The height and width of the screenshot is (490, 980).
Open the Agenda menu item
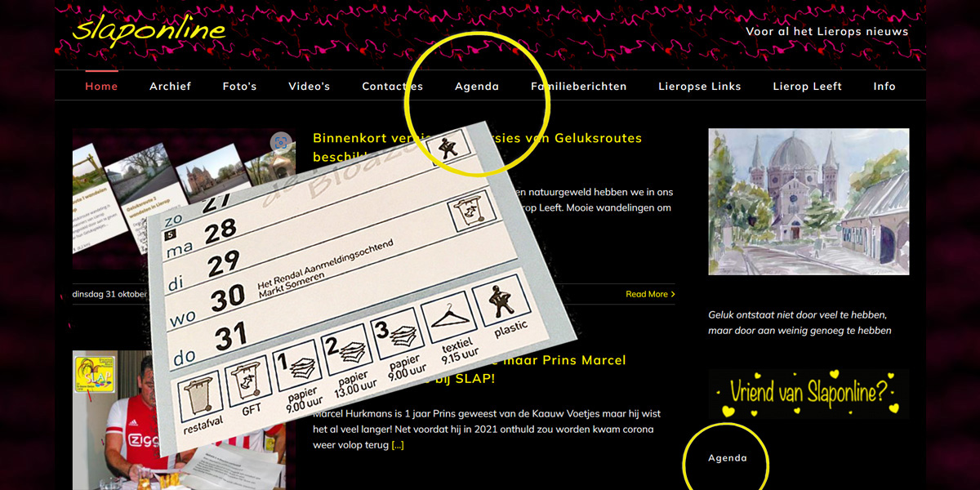point(477,87)
